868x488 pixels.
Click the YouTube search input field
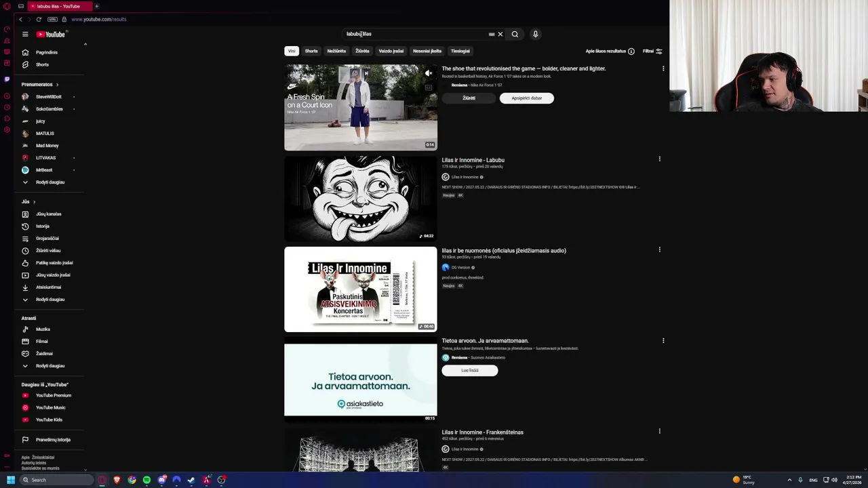click(x=414, y=34)
